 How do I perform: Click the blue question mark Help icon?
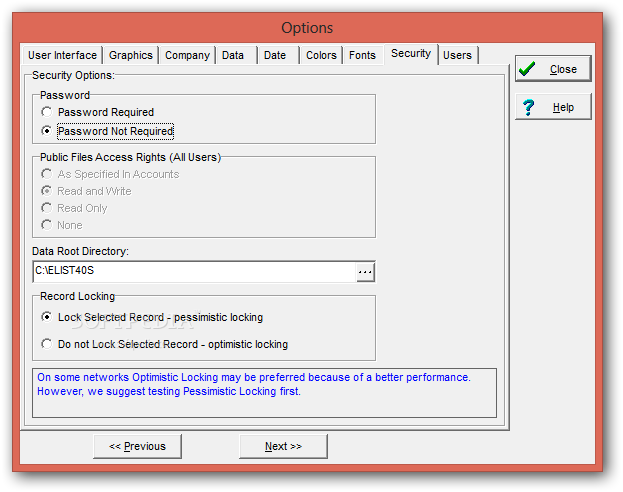coord(528,107)
